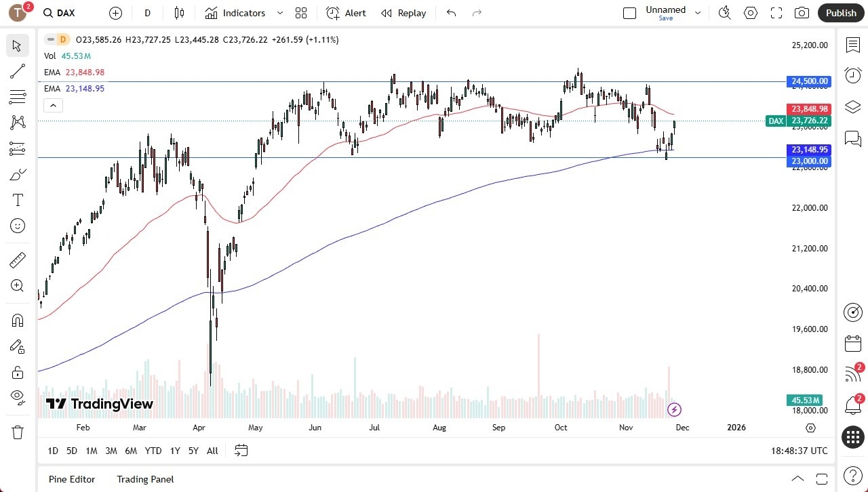Select the Trend Line drawing tool
Screen dimensions: 868x492
[x=17, y=71]
